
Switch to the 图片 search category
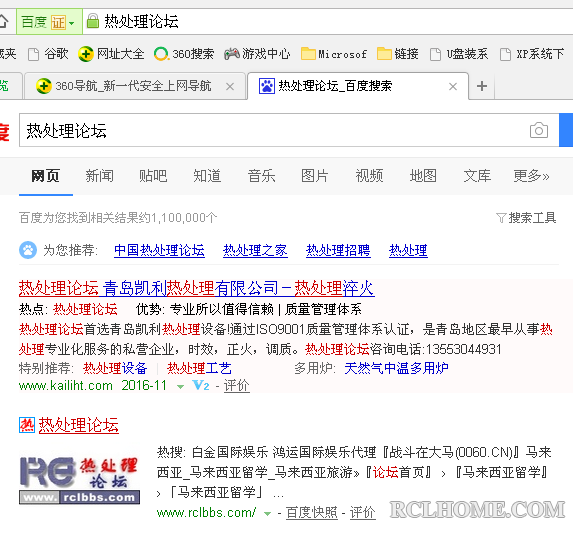click(x=315, y=176)
